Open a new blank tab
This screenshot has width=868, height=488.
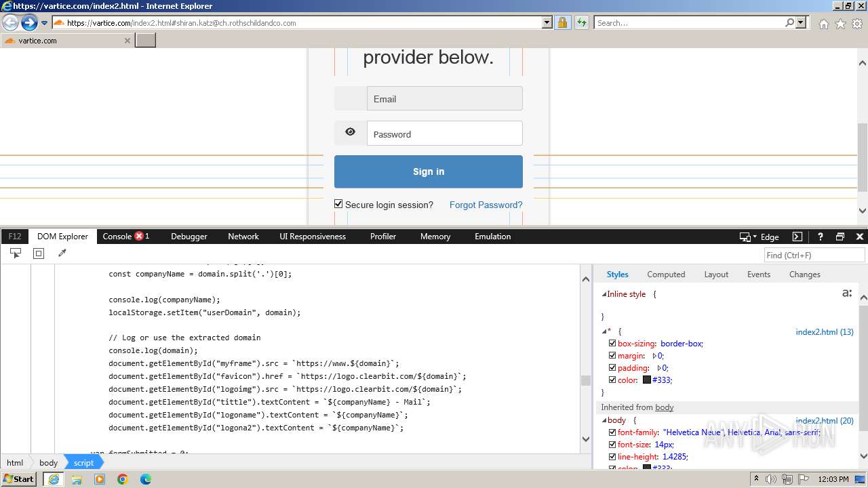click(x=146, y=41)
